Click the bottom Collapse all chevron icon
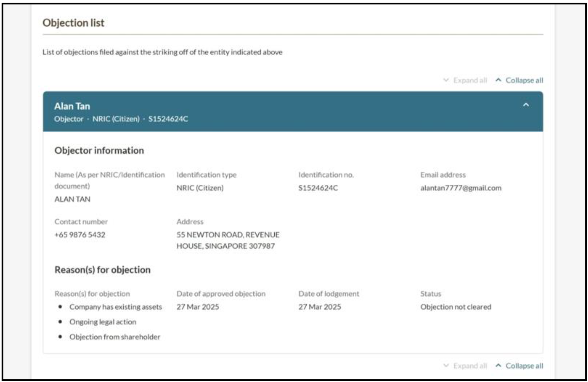Image resolution: width=588 pixels, height=382 pixels. 498,365
